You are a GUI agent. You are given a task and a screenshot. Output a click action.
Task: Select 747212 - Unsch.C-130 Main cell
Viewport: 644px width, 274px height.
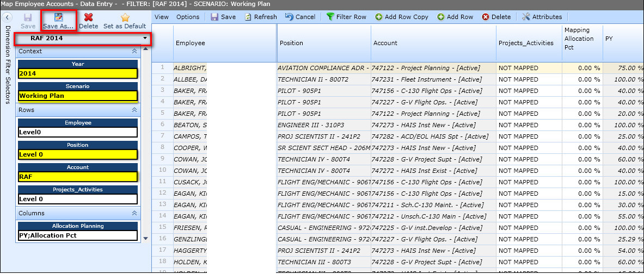433,216
